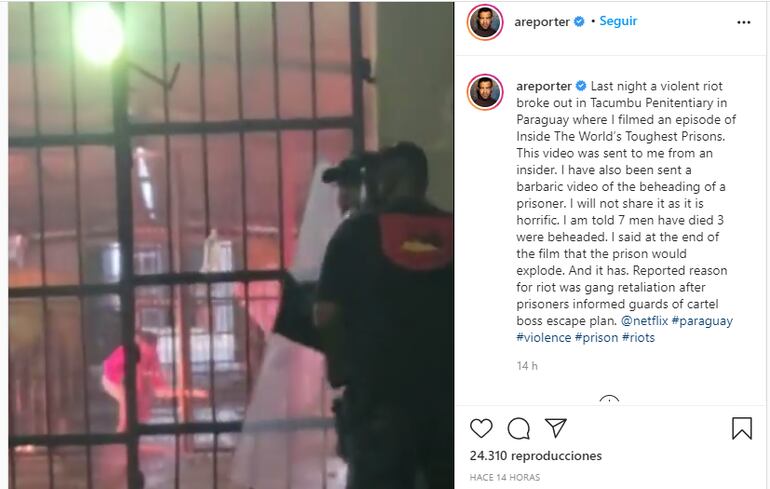Open comment bubble icon
The height and width of the screenshot is (489, 770).
tap(519, 428)
